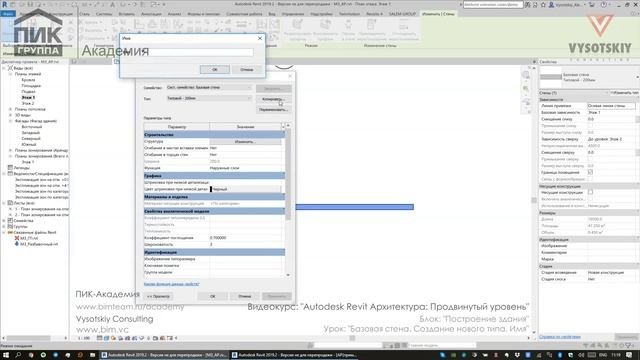Toggle the Примыкание сверху checkbox
The width and height of the screenshot is (640, 360).
[590, 159]
